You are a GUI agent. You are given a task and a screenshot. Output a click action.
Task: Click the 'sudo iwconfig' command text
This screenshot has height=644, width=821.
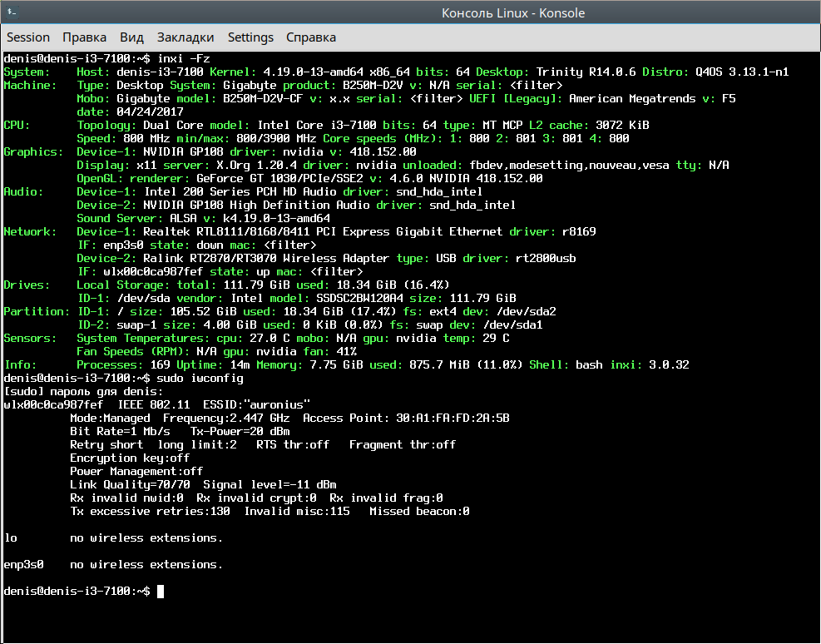click(x=200, y=378)
